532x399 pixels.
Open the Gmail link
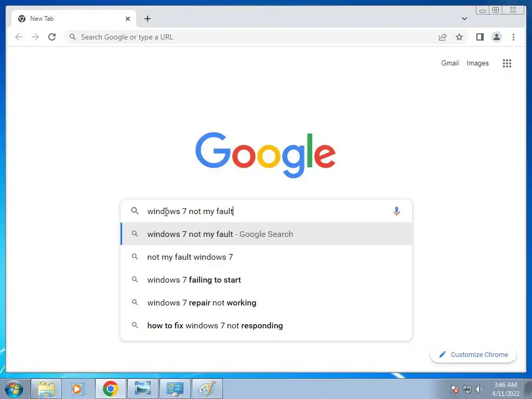[450, 63]
